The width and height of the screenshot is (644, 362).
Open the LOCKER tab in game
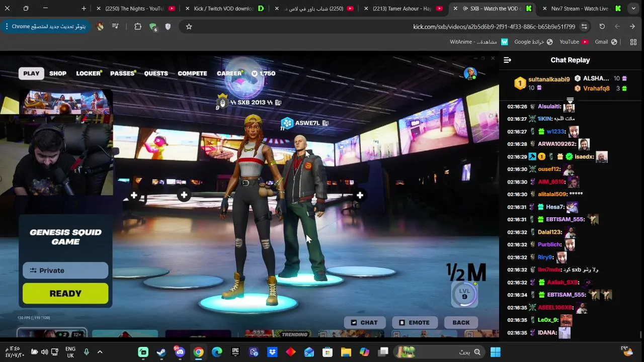tap(89, 73)
